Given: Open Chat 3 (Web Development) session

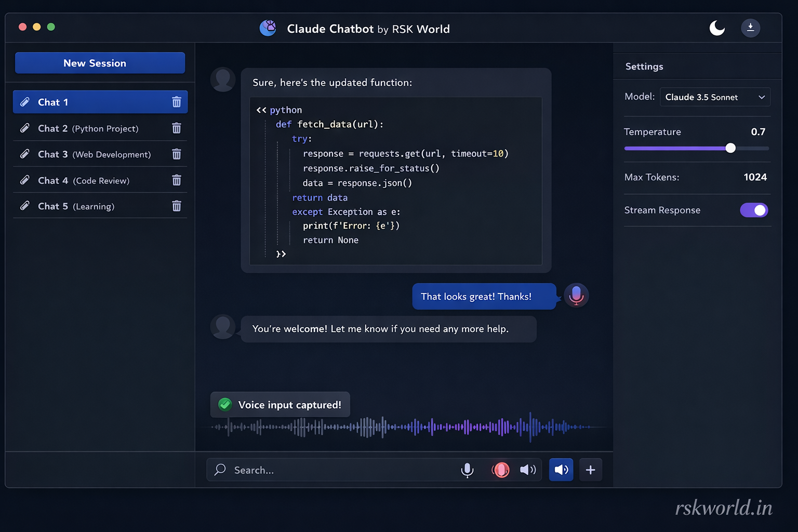Looking at the screenshot, I should click(100, 154).
